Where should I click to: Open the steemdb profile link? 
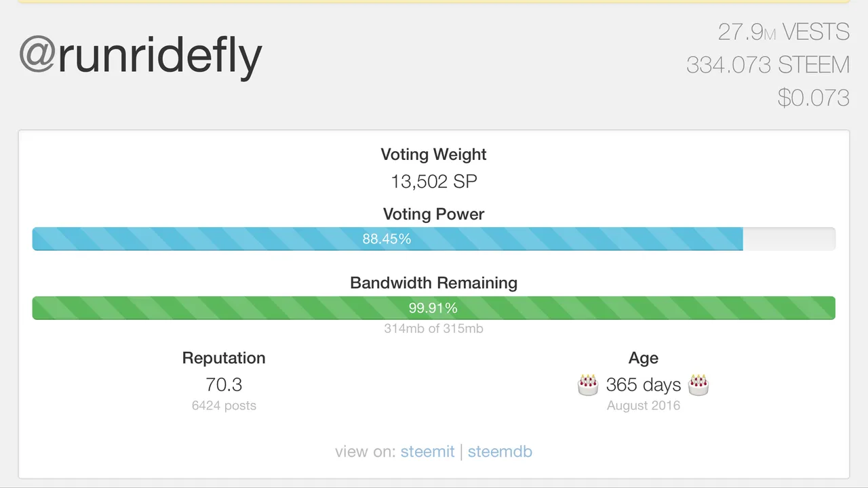click(x=500, y=451)
